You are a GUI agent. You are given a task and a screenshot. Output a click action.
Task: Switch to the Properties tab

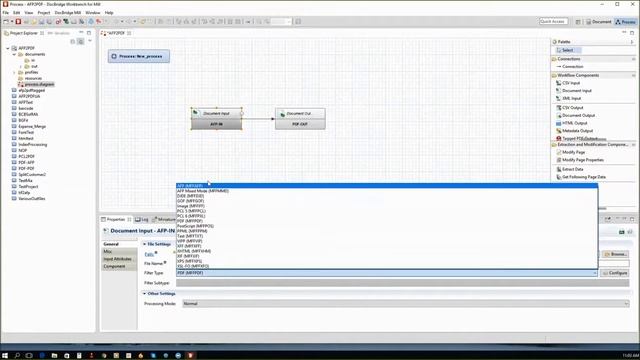pyautogui.click(x=116, y=220)
